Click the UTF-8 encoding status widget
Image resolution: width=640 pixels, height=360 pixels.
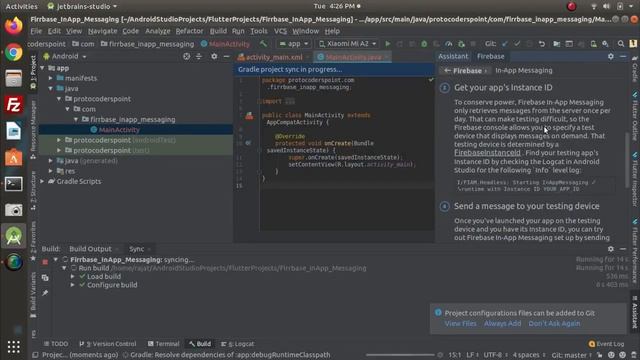(495, 355)
